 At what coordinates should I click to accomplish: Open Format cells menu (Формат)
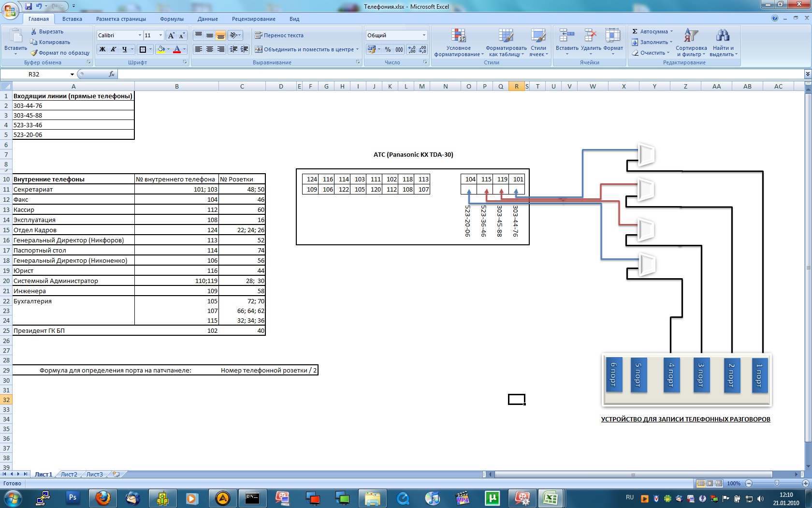tap(613, 41)
